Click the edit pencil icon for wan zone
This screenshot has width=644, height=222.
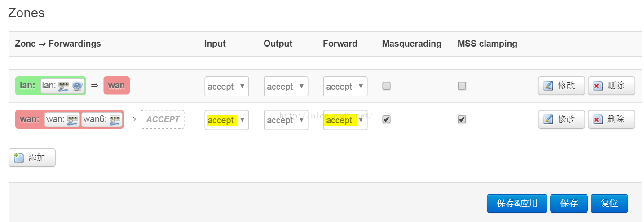tap(548, 119)
